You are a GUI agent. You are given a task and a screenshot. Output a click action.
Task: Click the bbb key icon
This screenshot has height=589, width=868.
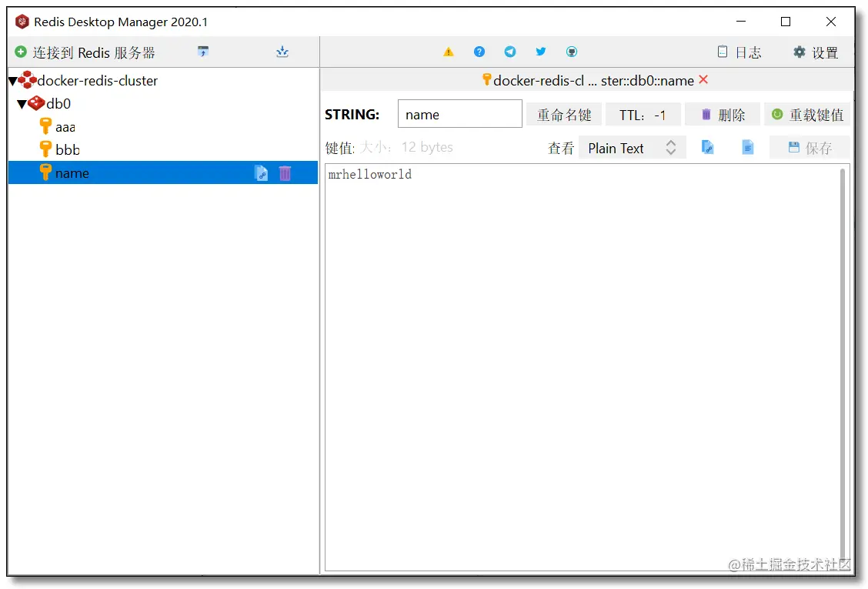point(46,149)
